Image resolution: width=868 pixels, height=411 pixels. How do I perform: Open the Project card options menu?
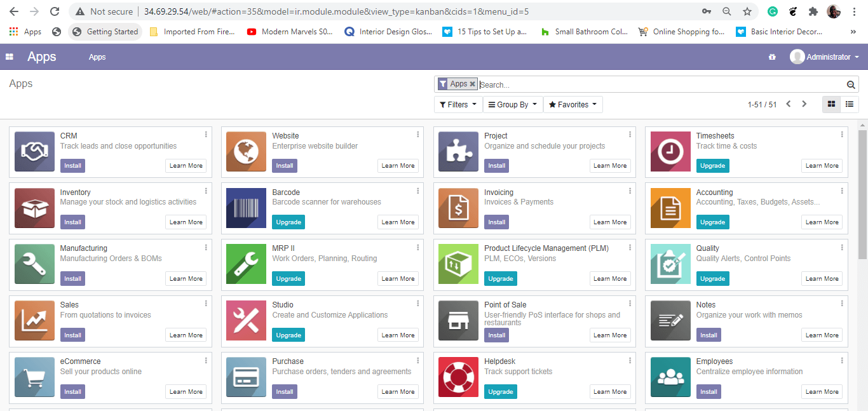point(630,135)
